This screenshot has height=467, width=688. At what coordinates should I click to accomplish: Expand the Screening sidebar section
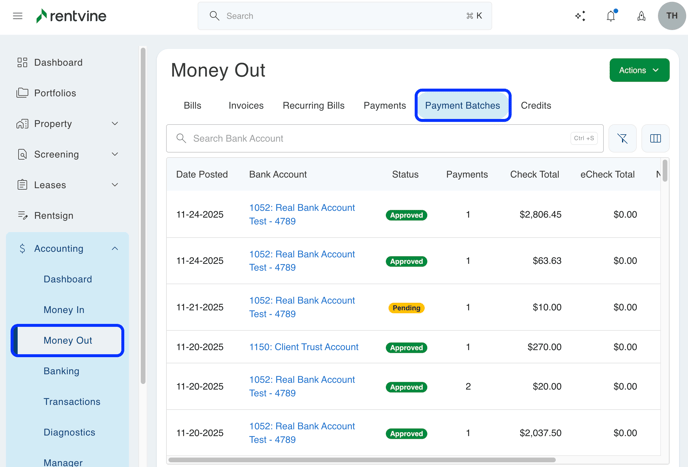pos(114,155)
